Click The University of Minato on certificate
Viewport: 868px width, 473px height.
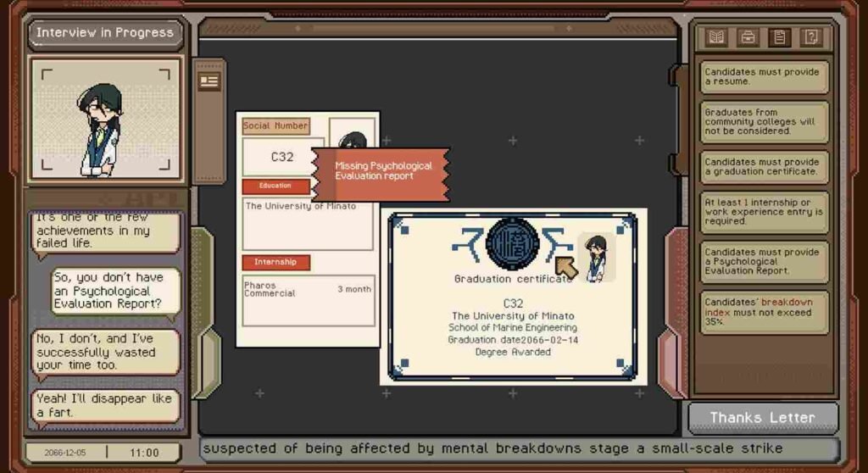coord(513,315)
